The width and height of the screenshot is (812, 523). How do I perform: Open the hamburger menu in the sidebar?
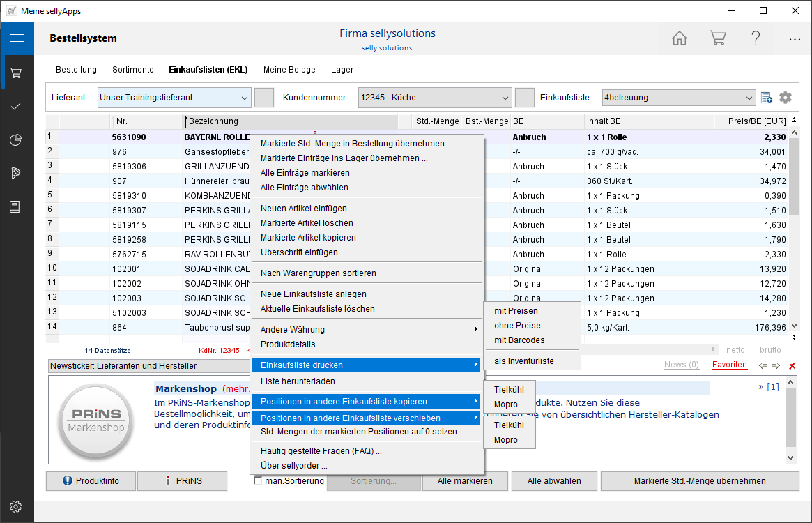tap(17, 38)
